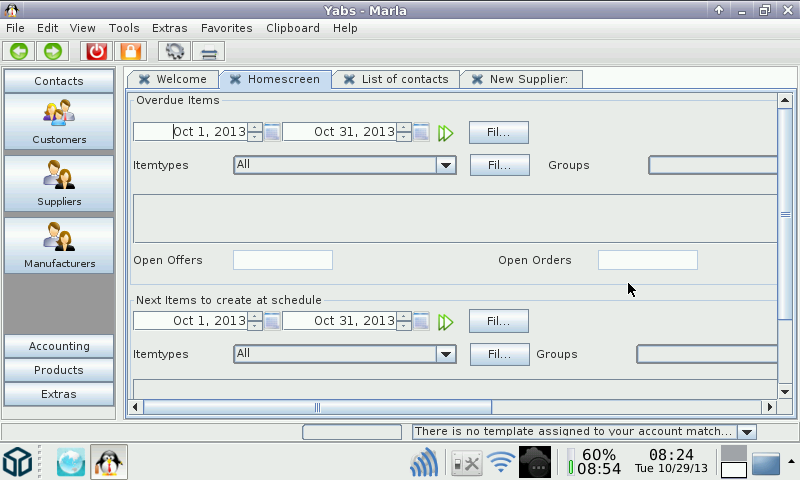Click the Next Items end date spinner
Screen dimensions: 800x480
[x=404, y=321]
